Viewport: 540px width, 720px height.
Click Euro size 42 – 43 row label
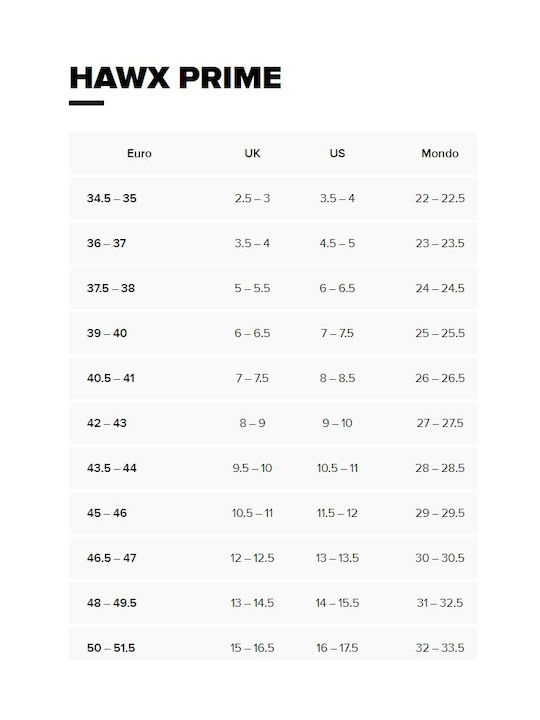107,423
